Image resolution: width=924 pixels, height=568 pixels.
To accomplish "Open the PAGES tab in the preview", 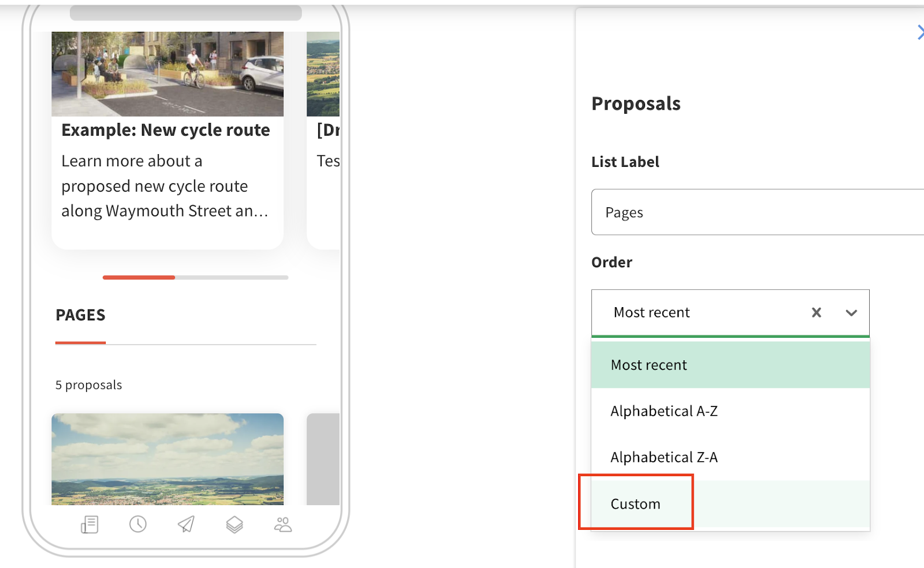I will tap(80, 315).
